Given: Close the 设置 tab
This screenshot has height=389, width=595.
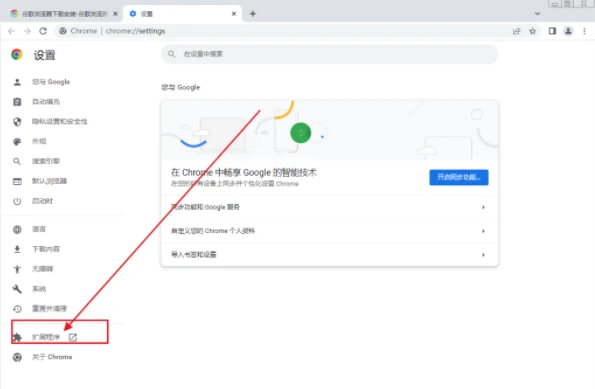Looking at the screenshot, I should [x=234, y=14].
